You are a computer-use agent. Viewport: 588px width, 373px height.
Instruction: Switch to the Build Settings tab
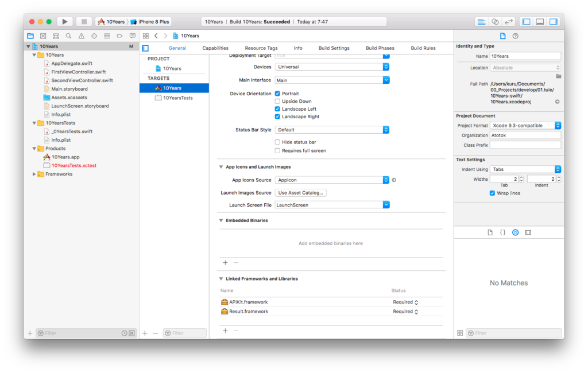click(334, 48)
